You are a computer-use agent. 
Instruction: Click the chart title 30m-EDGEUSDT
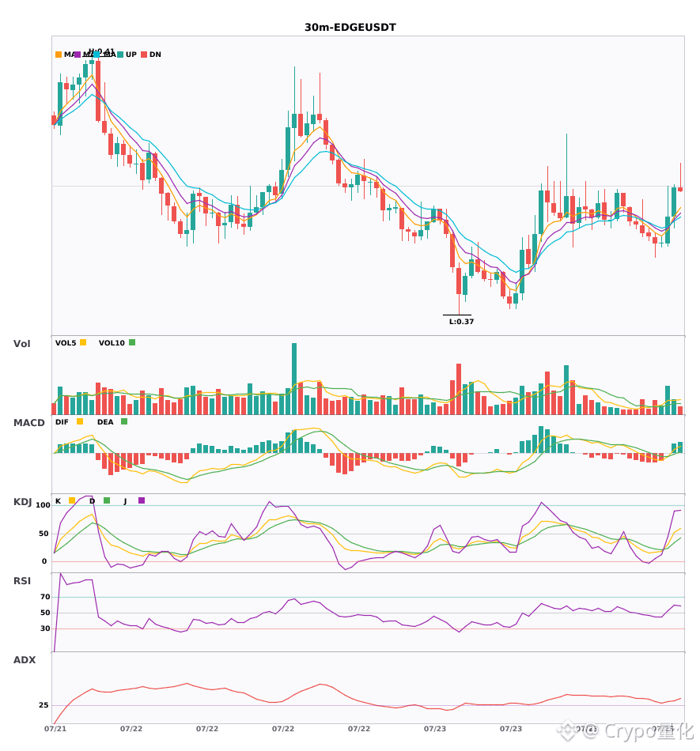pyautogui.click(x=350, y=28)
